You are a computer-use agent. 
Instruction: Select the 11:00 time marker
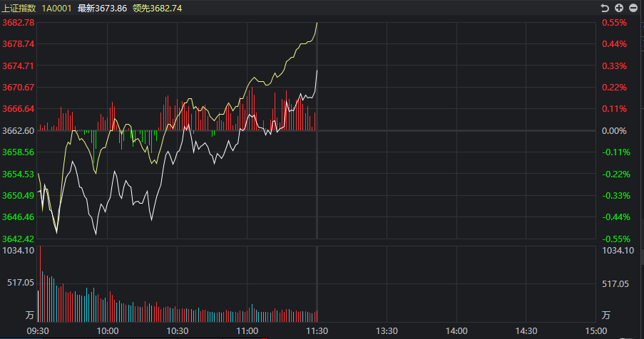[x=247, y=331]
